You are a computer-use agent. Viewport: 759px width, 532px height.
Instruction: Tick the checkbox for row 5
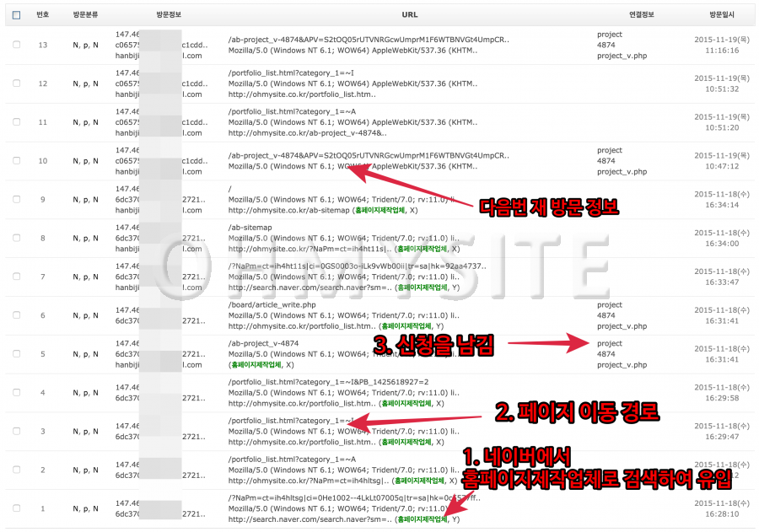[x=17, y=354]
